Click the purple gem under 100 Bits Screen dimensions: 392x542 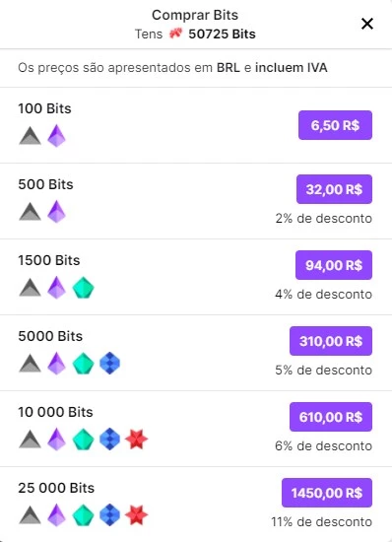(x=57, y=136)
